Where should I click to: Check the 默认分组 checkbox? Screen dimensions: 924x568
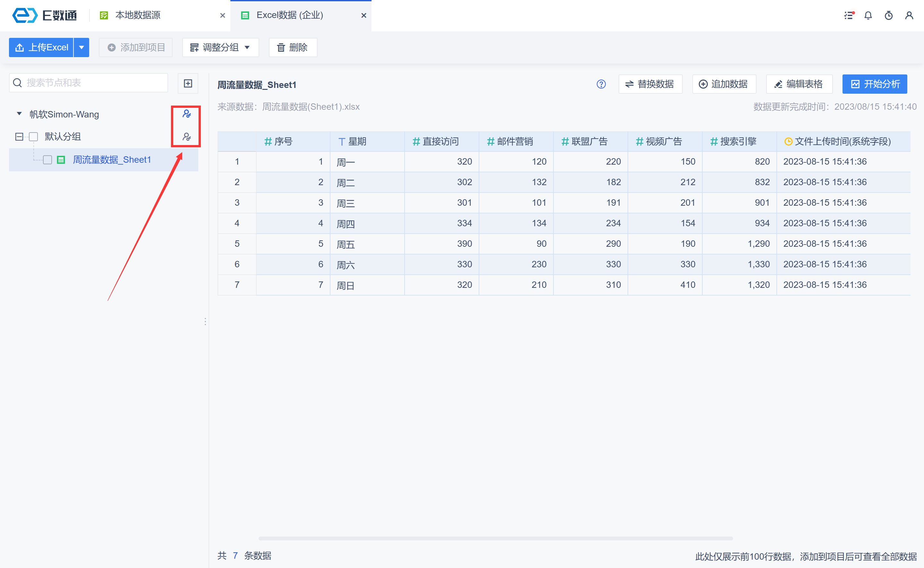click(33, 137)
